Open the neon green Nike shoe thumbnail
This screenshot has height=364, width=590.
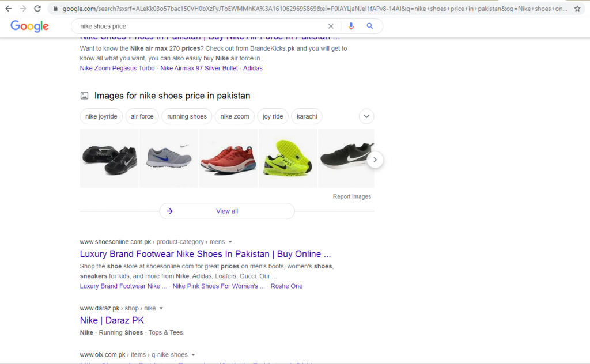288,158
